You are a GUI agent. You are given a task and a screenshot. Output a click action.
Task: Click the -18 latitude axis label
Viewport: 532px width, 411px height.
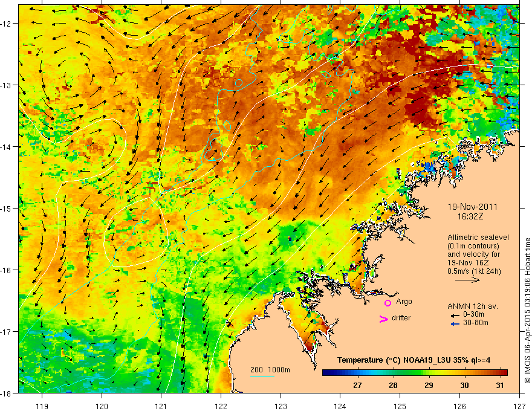click(x=7, y=393)
